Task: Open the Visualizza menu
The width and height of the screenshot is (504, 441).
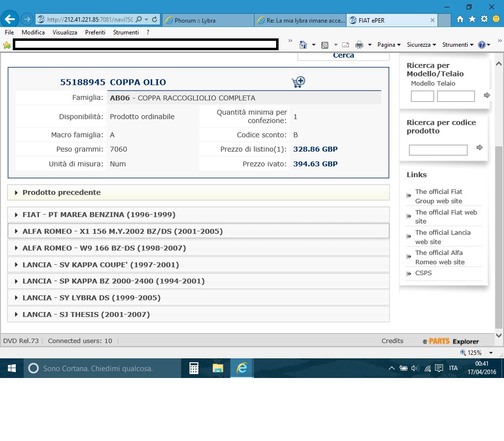Action: click(65, 32)
